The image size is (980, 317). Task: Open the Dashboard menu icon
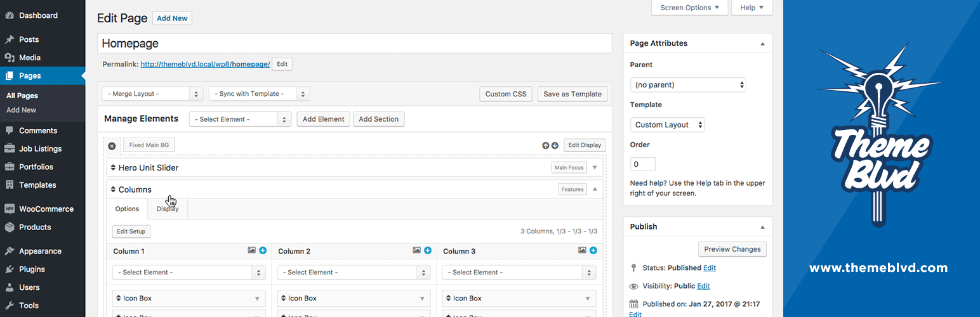(x=10, y=15)
